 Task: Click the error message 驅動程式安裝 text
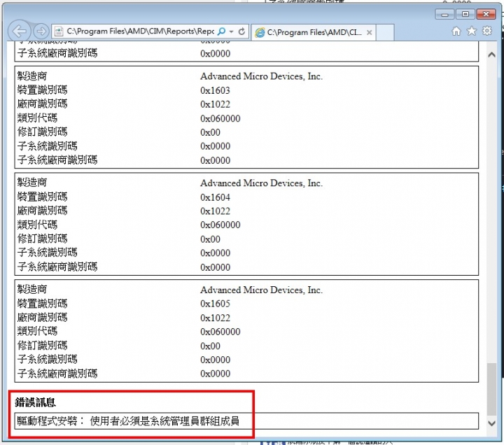click(x=128, y=421)
